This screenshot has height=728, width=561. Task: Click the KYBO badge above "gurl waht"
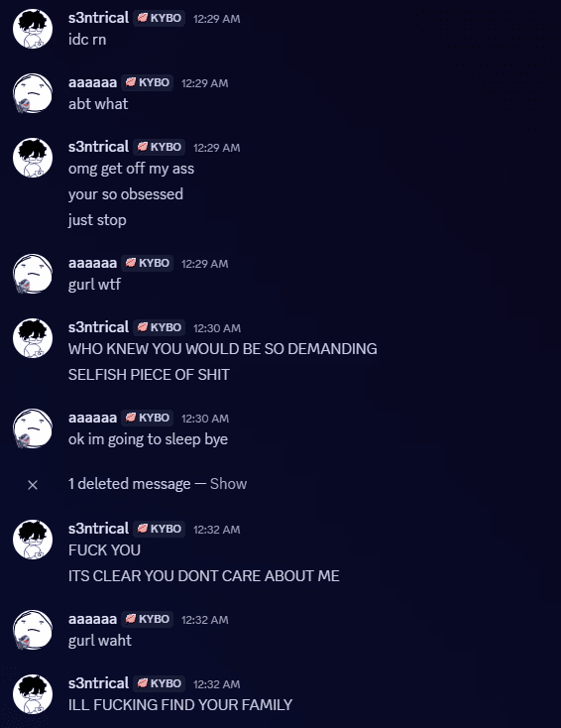(147, 619)
